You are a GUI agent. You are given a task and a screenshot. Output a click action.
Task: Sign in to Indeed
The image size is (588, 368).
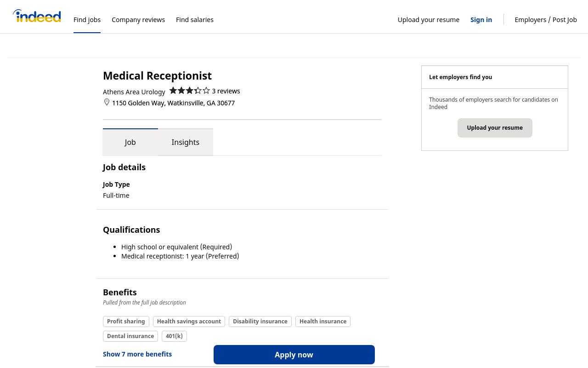tap(481, 19)
